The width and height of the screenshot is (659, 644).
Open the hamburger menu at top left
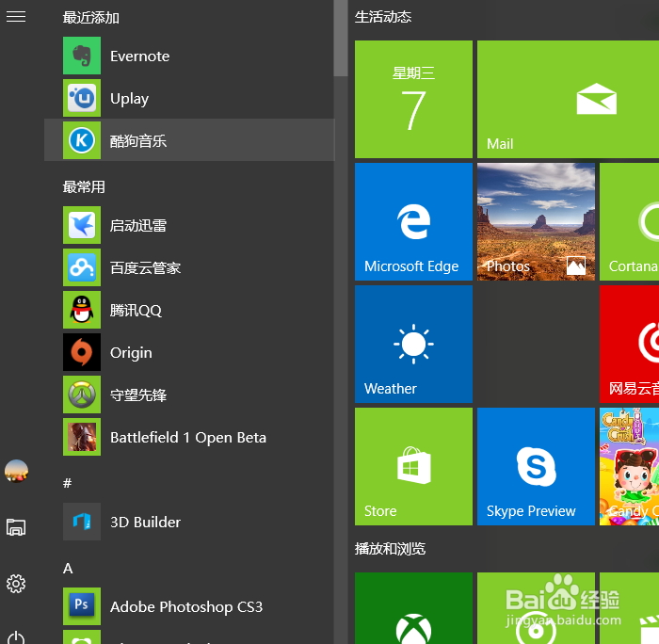coord(16,17)
